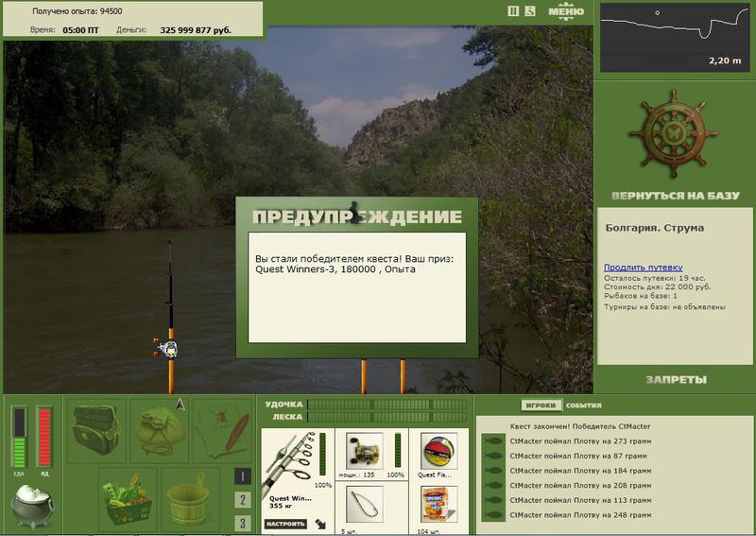Click the ship wheel to return to base
This screenshot has width=756, height=536.
(673, 133)
